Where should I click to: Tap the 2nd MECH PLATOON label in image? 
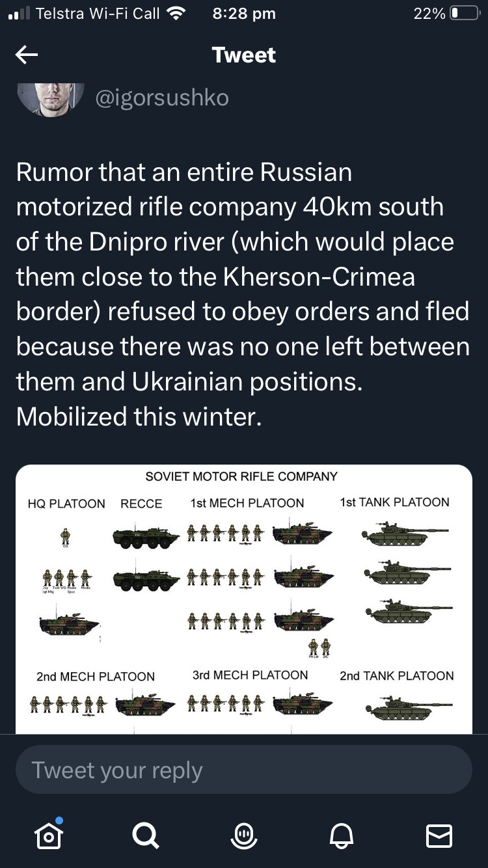[96, 676]
